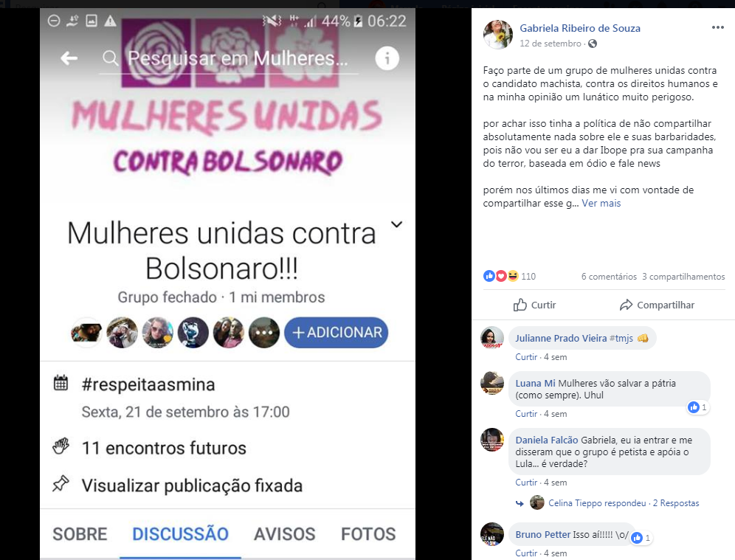735x560 pixels.
Task: Click the calendar icon next to #respeitaasmina
Action: coord(61,383)
